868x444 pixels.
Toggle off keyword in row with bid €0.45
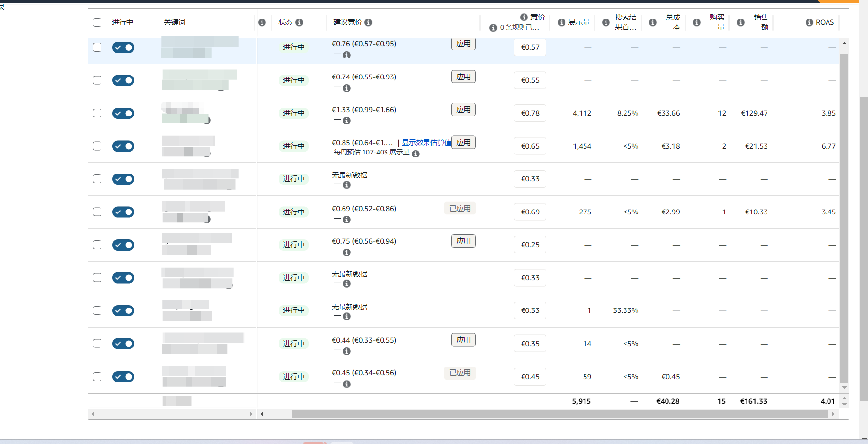[123, 377]
